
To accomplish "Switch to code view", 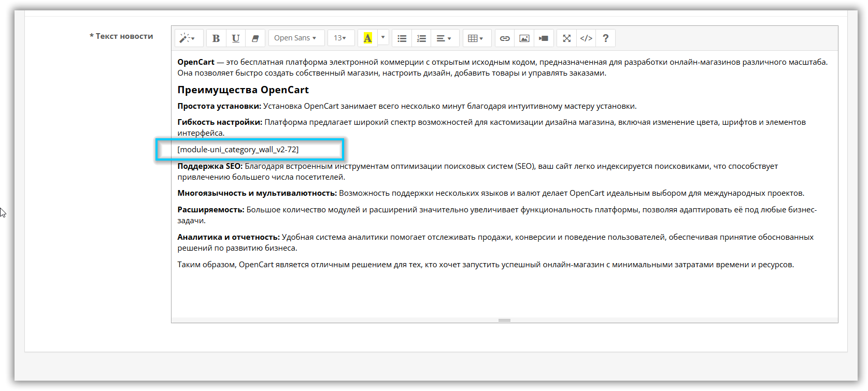I will click(586, 38).
